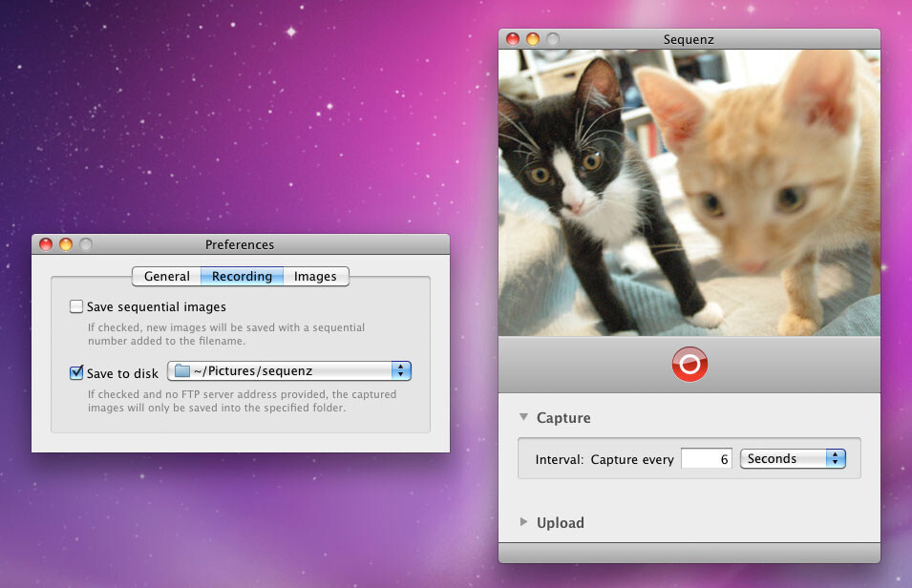Image resolution: width=912 pixels, height=588 pixels.
Task: Open the ~/Pictures/sequenz folder popup arrows
Action: pyautogui.click(x=401, y=371)
